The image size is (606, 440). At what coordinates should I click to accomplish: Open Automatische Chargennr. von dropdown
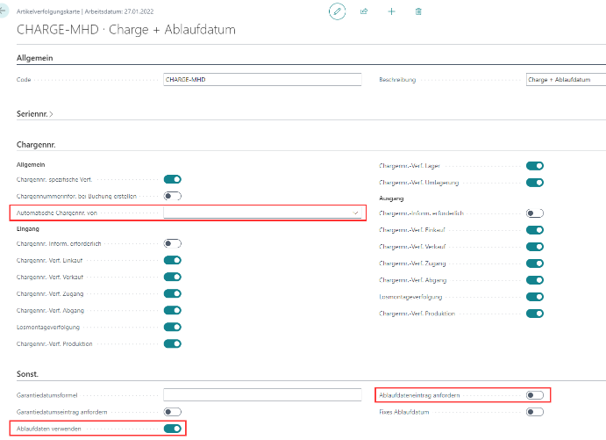[x=355, y=213]
